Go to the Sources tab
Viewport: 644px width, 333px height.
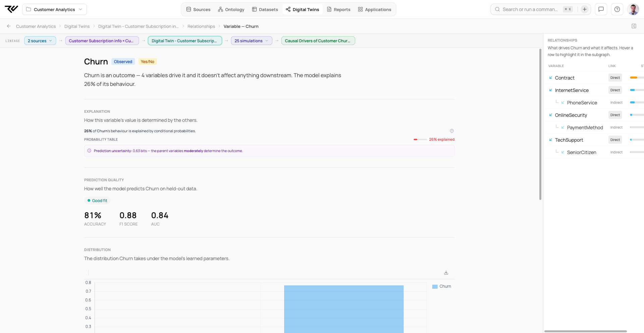coord(198,9)
